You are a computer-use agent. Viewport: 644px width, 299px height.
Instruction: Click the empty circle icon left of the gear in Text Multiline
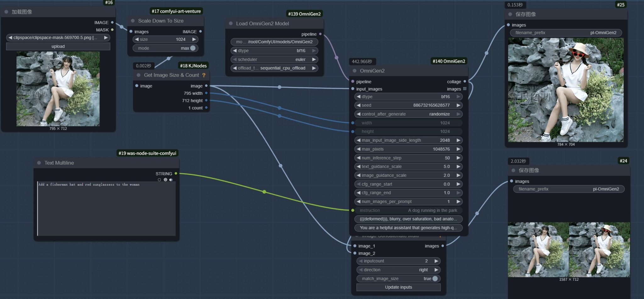tap(159, 180)
